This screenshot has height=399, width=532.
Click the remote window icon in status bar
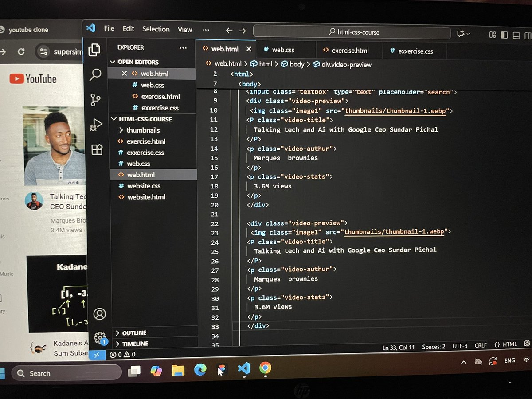click(97, 355)
